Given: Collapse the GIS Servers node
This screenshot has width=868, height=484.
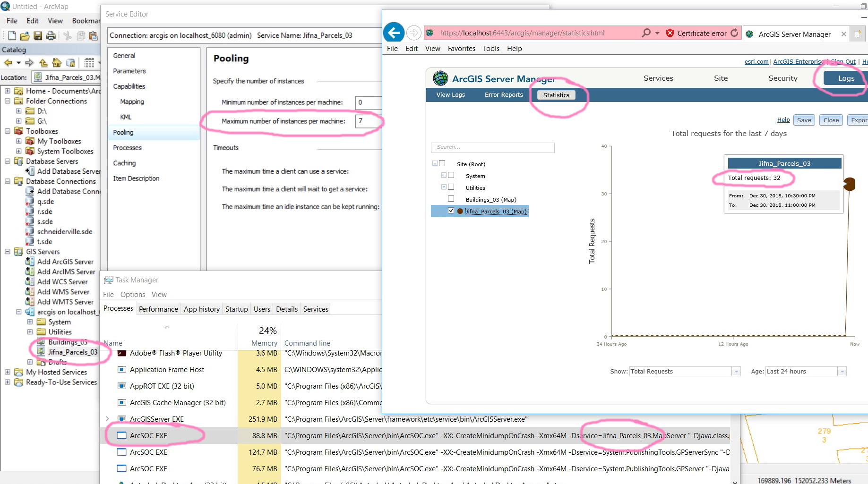Looking at the screenshot, I should 8,252.
